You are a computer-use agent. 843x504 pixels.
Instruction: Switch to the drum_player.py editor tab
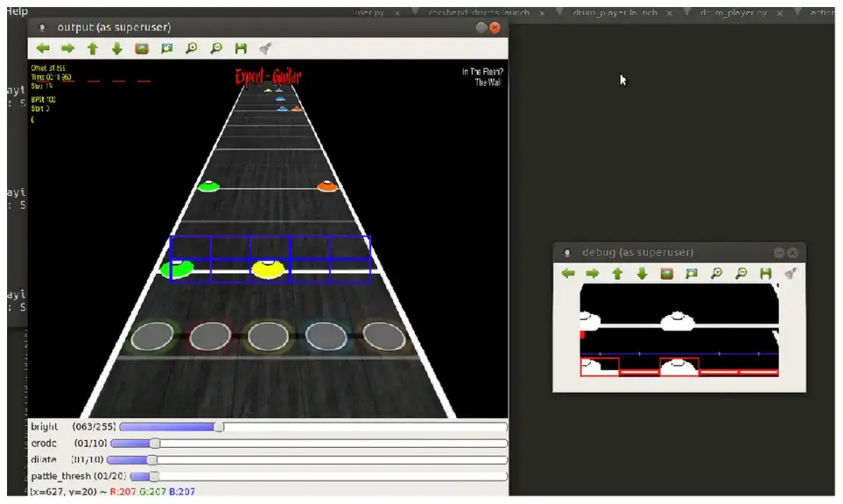(x=733, y=12)
